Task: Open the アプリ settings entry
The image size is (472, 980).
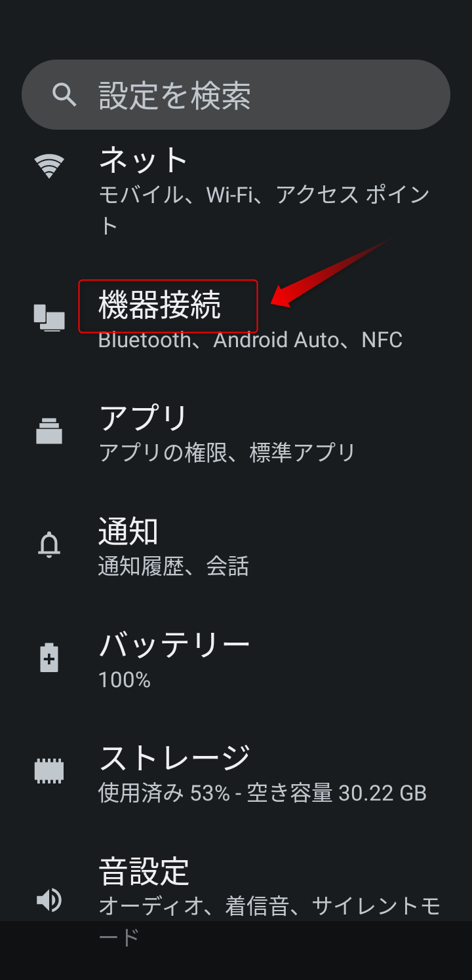Action: click(236, 431)
